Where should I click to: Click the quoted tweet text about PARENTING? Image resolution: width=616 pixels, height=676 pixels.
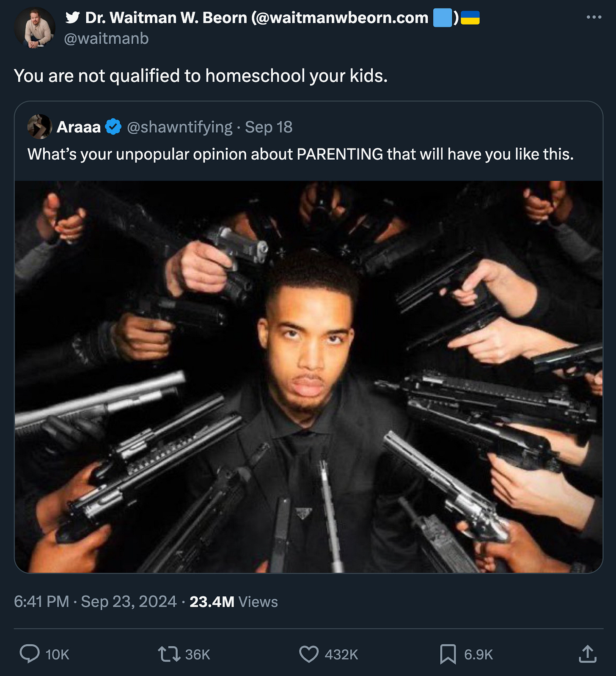click(x=300, y=154)
